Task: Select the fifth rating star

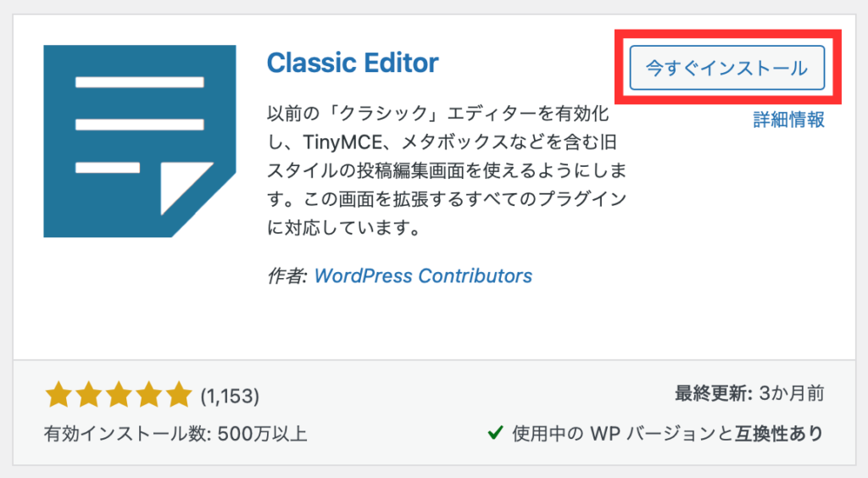Action: pyautogui.click(x=178, y=395)
